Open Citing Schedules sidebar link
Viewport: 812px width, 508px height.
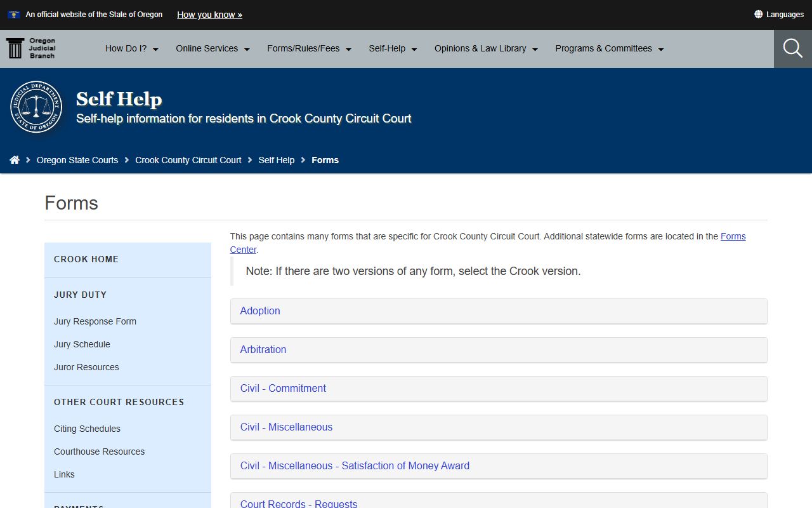(87, 429)
